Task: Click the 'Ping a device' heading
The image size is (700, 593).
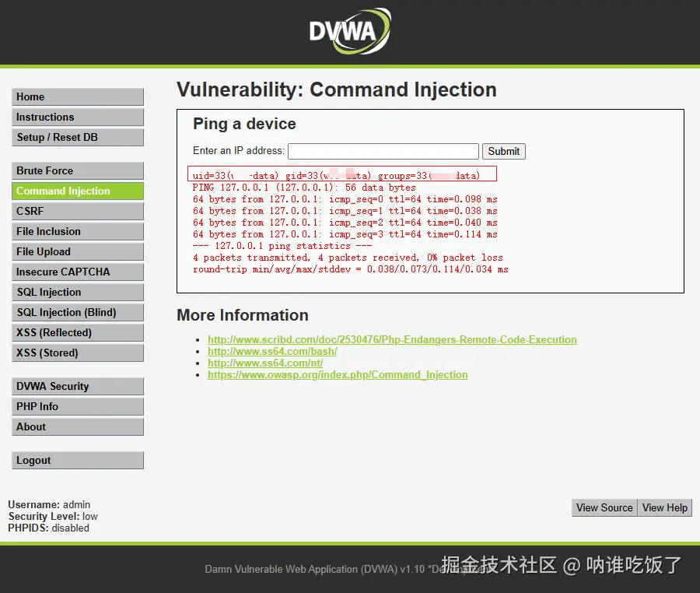Action: point(244,124)
